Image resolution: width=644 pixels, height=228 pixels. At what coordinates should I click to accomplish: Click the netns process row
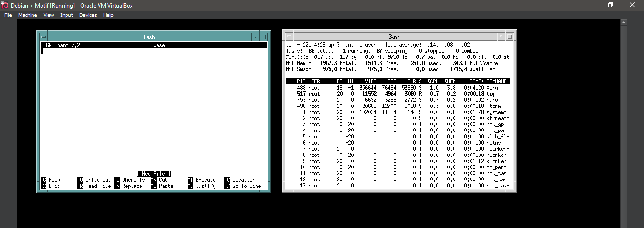[397, 143]
